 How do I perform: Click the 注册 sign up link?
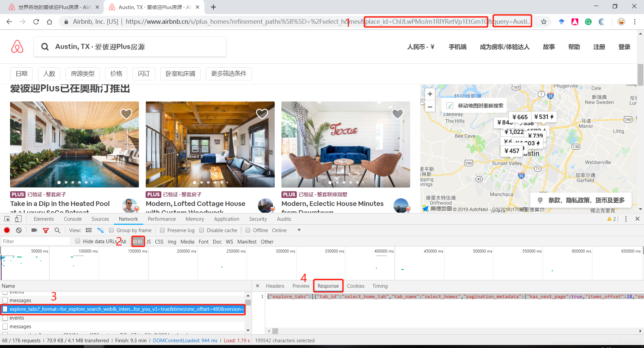tap(599, 47)
